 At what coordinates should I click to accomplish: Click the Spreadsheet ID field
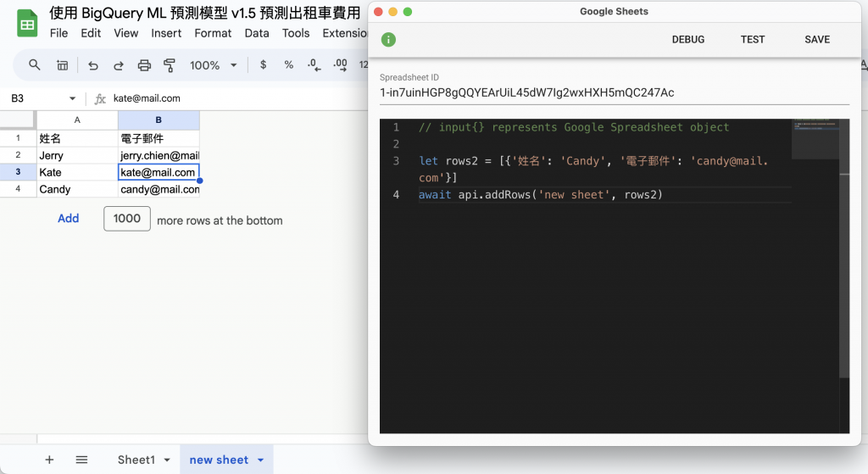(x=615, y=92)
